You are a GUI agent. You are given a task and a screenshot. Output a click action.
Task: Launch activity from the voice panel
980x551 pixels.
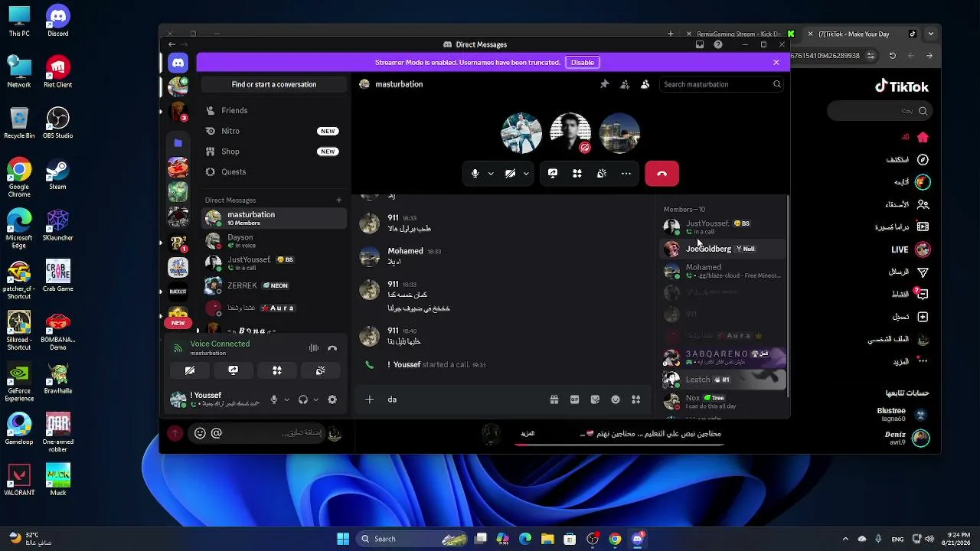pos(277,370)
